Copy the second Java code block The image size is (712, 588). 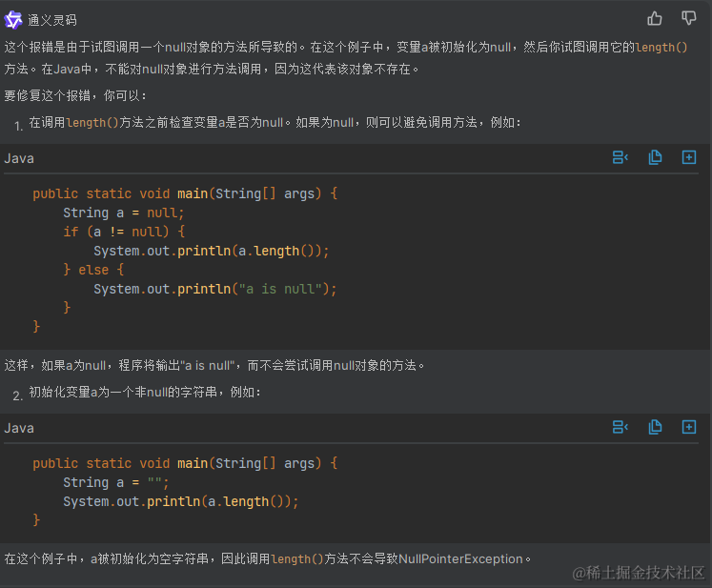click(x=655, y=427)
